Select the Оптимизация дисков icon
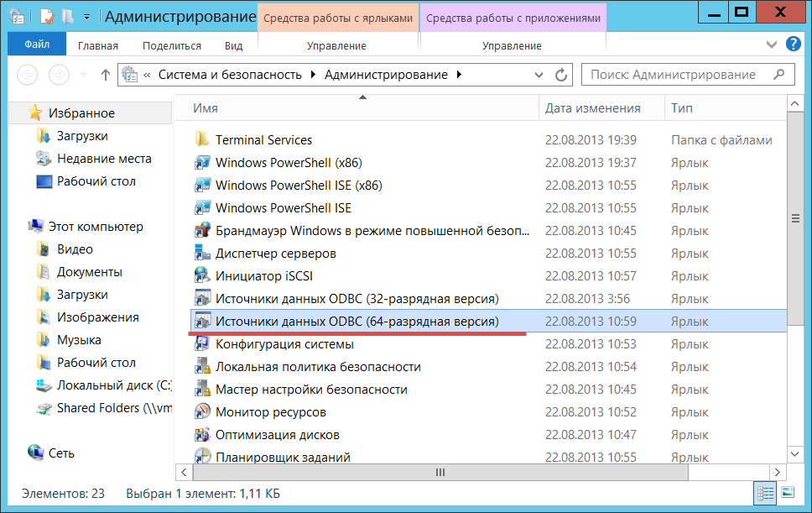The image size is (812, 513). [x=202, y=435]
